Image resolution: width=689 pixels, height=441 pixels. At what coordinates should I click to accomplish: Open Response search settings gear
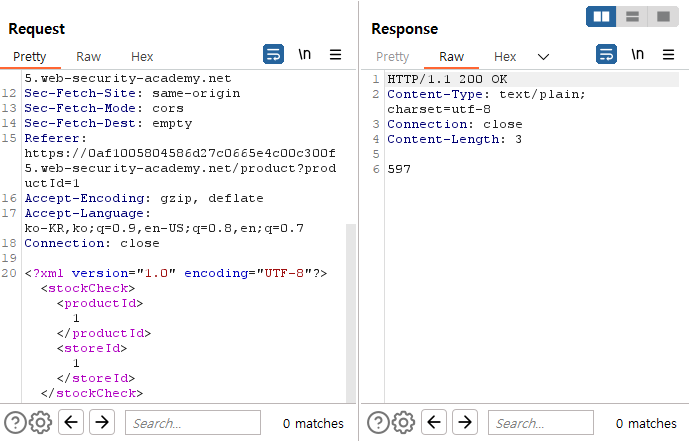(x=403, y=423)
